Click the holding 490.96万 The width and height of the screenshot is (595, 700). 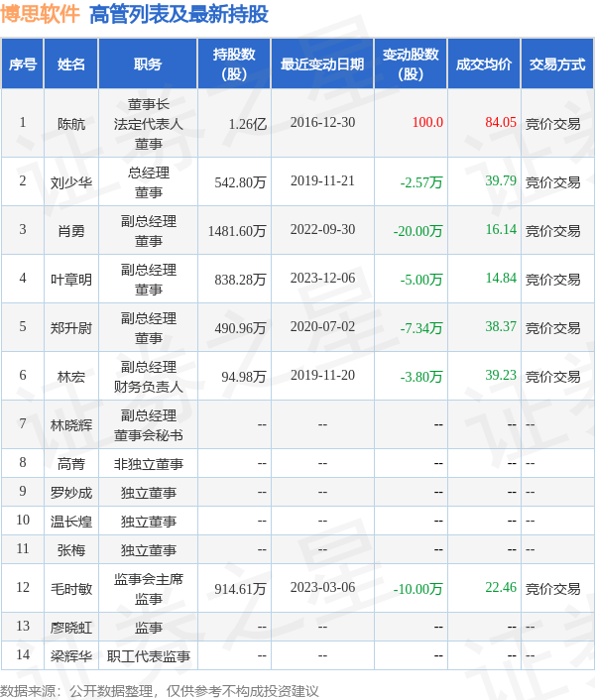point(240,328)
